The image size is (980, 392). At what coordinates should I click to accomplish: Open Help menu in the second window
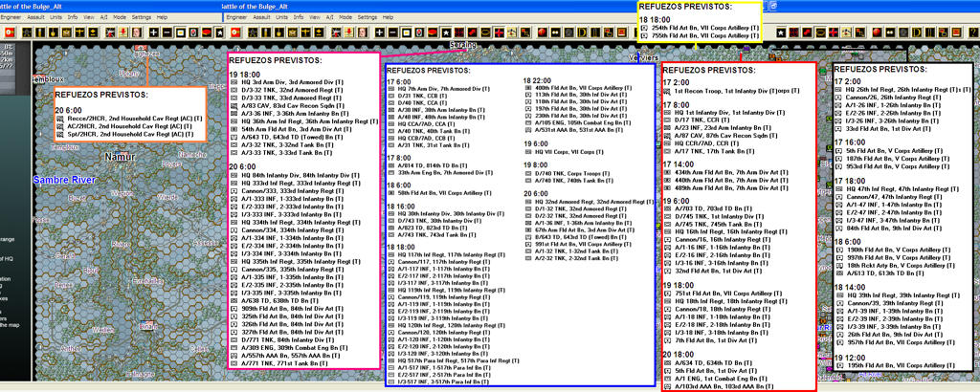pyautogui.click(x=389, y=17)
